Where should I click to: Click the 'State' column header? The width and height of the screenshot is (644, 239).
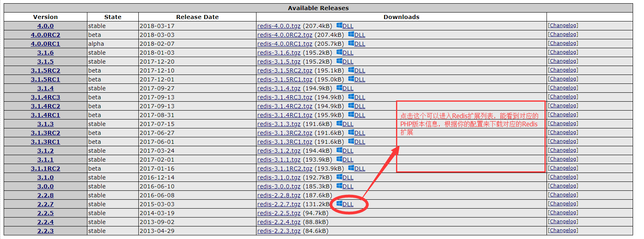coord(113,17)
